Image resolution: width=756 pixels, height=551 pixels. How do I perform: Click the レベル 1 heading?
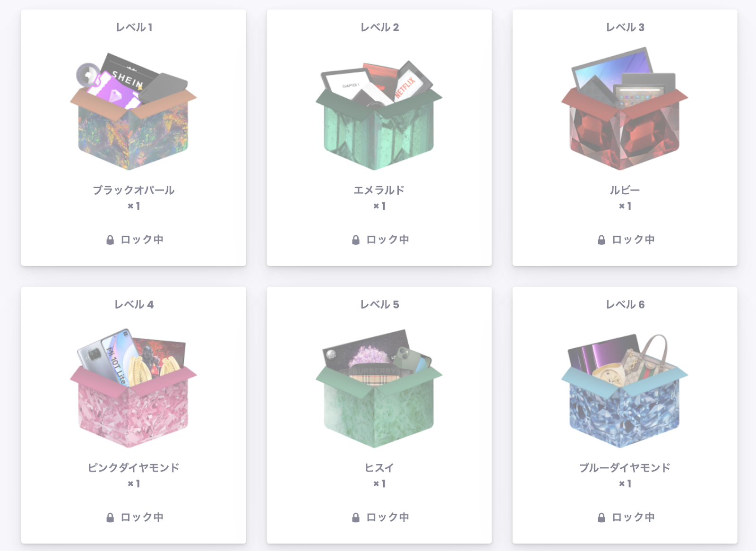coord(134,27)
